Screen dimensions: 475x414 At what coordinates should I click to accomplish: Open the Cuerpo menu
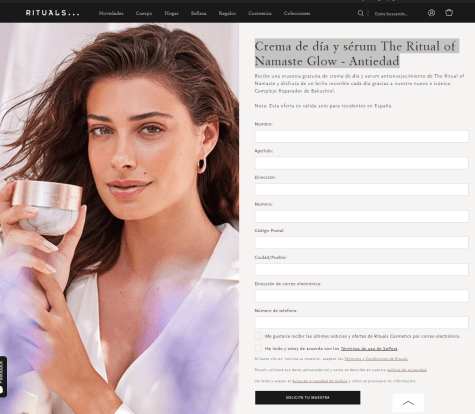click(144, 13)
